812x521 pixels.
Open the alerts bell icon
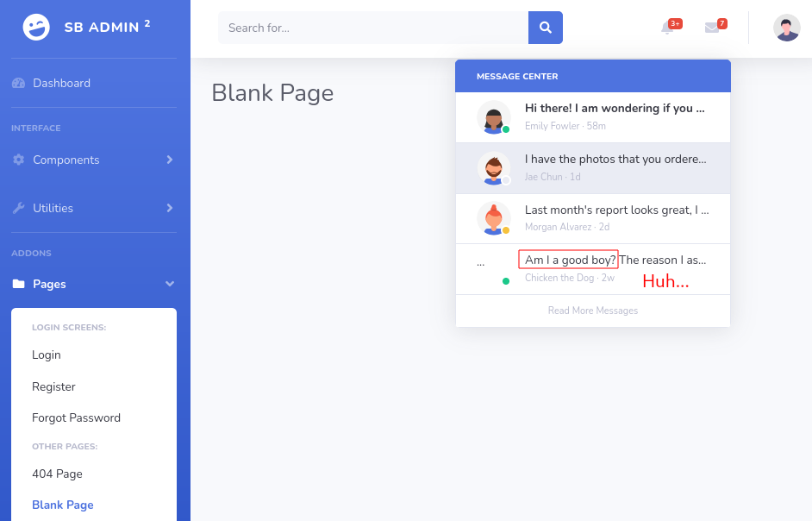tap(667, 28)
